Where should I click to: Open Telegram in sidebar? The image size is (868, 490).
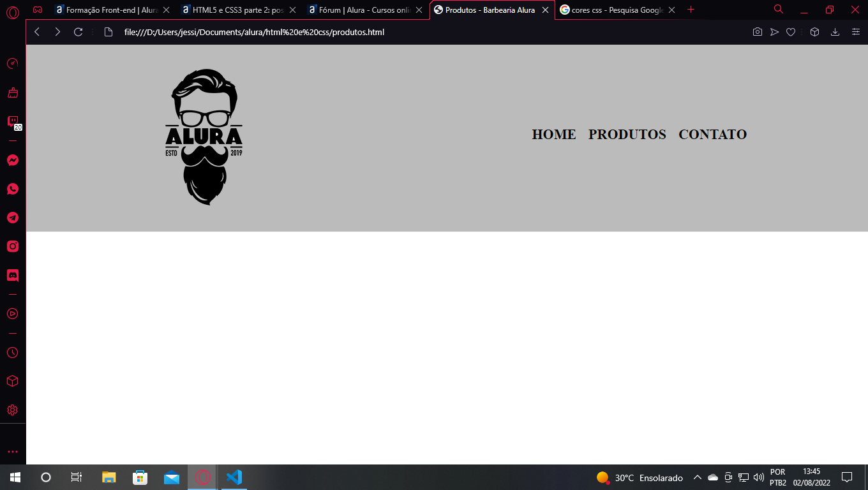tap(13, 218)
